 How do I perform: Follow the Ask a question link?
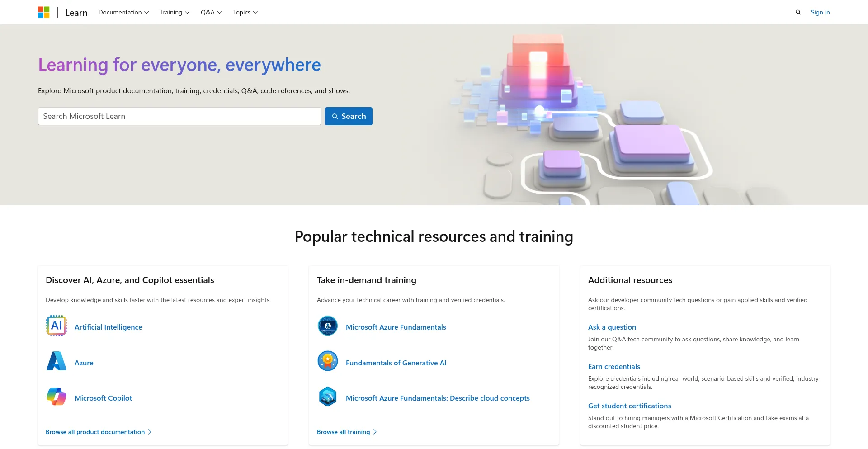click(612, 327)
